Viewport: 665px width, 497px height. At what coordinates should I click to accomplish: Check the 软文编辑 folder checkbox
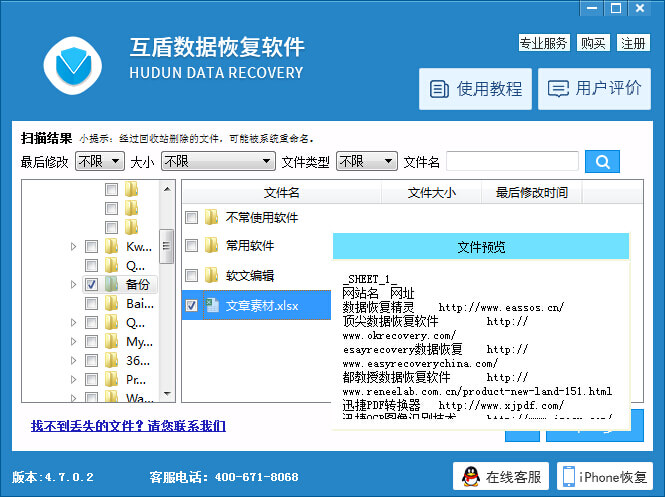click(191, 276)
